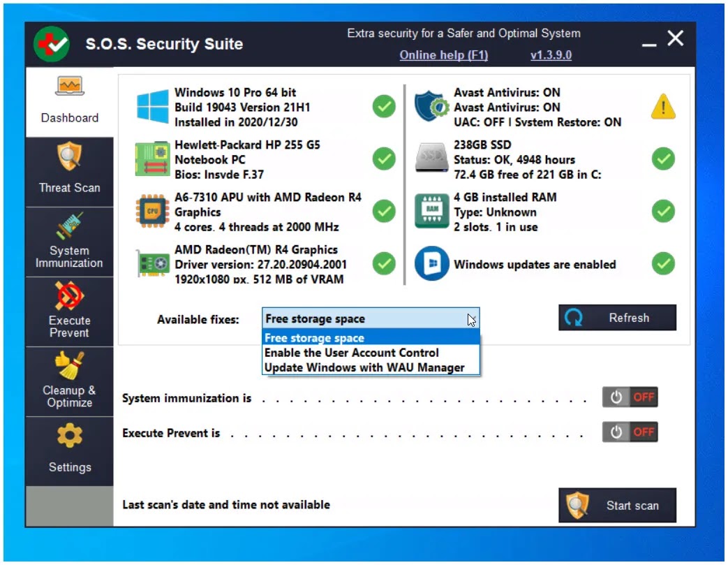728x565 pixels.
Task: Click the graphics card icon beside AMD Radeon
Action: pos(153,263)
